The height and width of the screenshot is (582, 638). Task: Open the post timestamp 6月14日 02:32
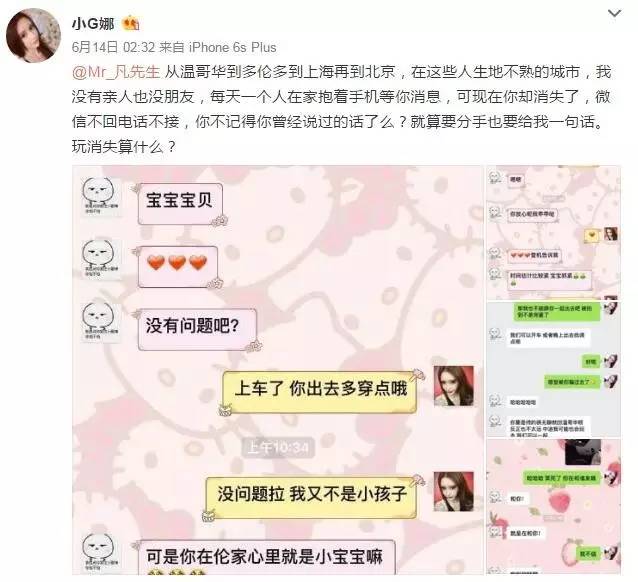[x=114, y=48]
